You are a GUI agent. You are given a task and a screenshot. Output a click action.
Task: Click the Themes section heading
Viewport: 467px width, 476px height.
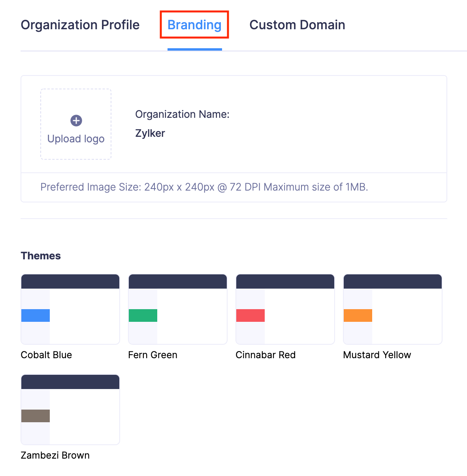[x=41, y=256]
